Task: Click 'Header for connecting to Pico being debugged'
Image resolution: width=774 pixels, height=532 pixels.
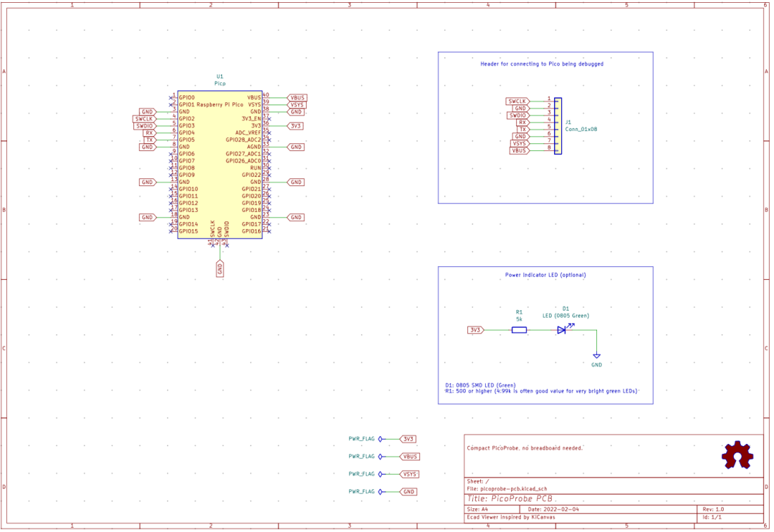Action: click(x=542, y=64)
